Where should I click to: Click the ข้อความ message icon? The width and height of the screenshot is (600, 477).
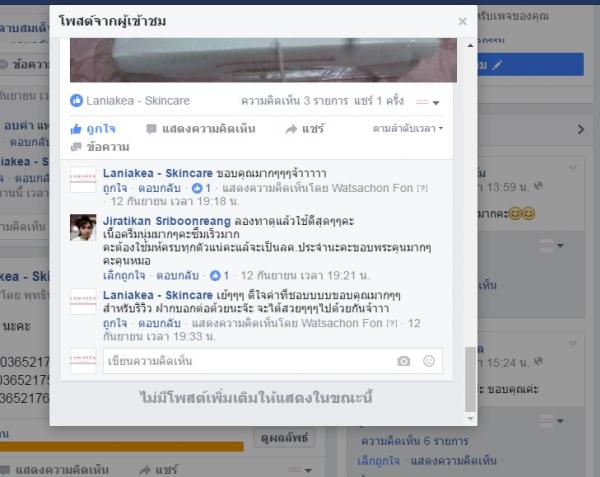coord(76,147)
